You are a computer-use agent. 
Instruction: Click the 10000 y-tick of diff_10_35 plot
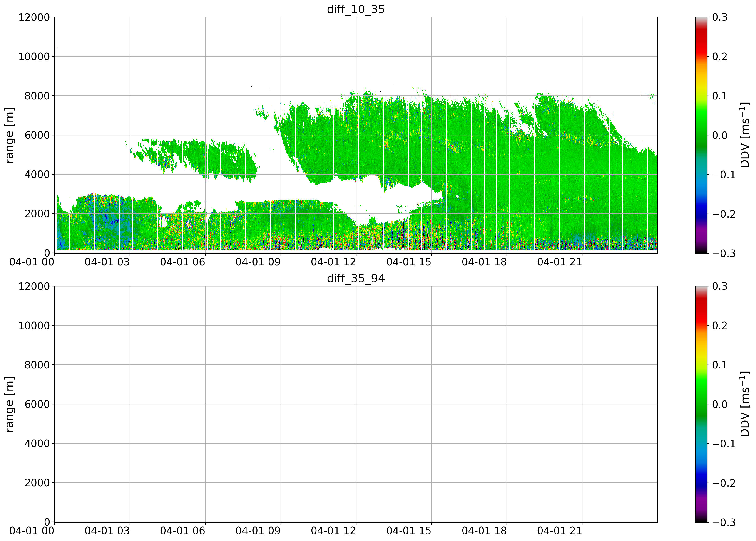[x=34, y=57]
